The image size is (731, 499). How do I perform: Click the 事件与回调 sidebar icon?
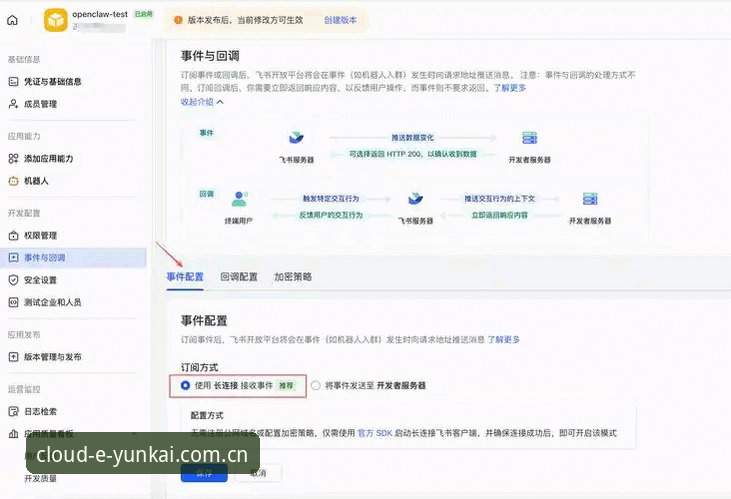pos(14,257)
